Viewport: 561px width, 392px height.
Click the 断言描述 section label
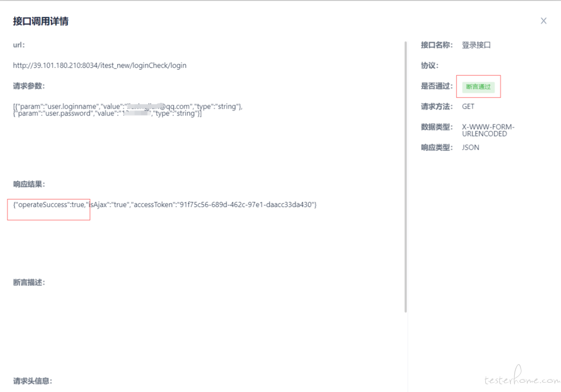(x=29, y=282)
